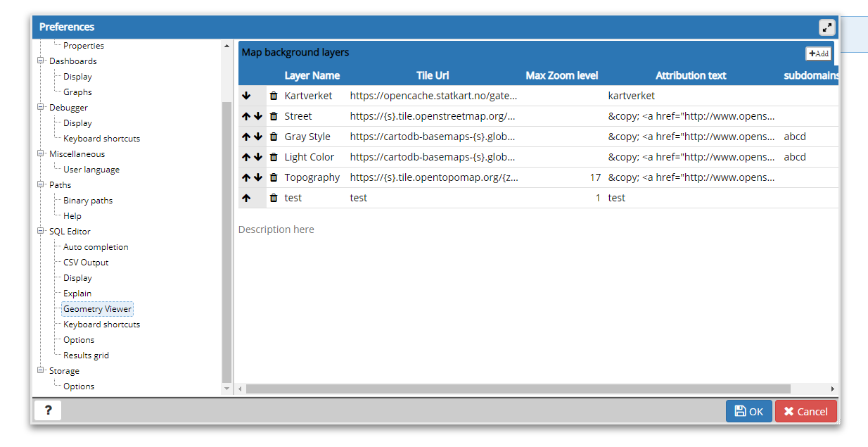This screenshot has height=447, width=868.
Task: Move the Kartverket layer down
Action: click(246, 96)
